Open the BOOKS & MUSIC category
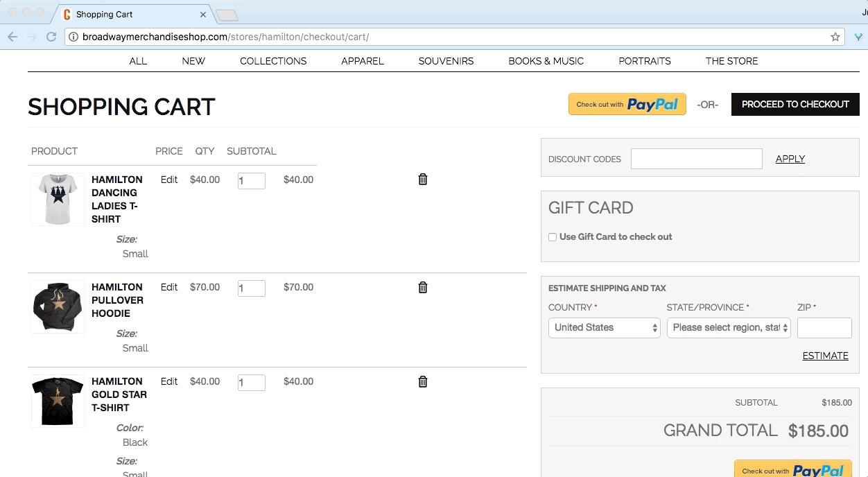 546,61
